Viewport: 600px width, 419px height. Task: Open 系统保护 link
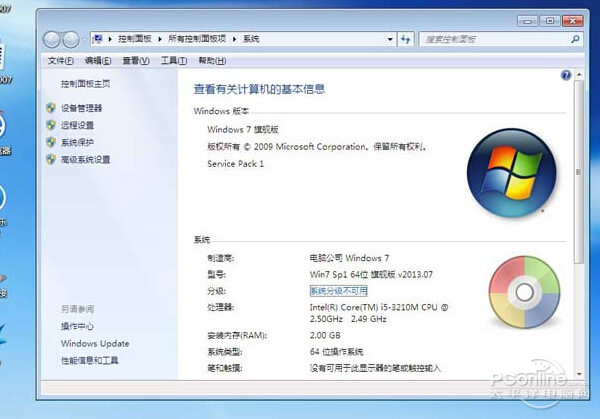point(77,142)
